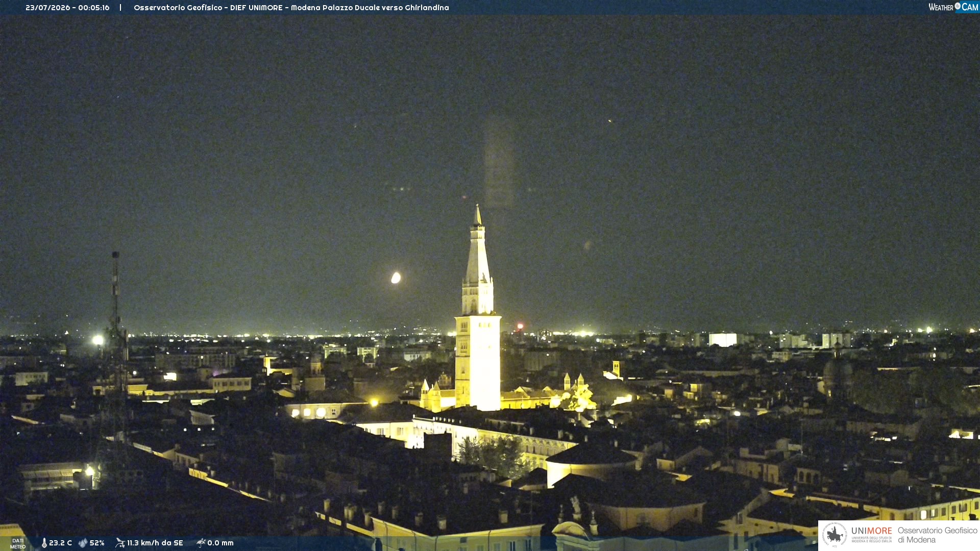Click the rain umbrella icon
Screen dimensions: 980x551
click(x=201, y=543)
